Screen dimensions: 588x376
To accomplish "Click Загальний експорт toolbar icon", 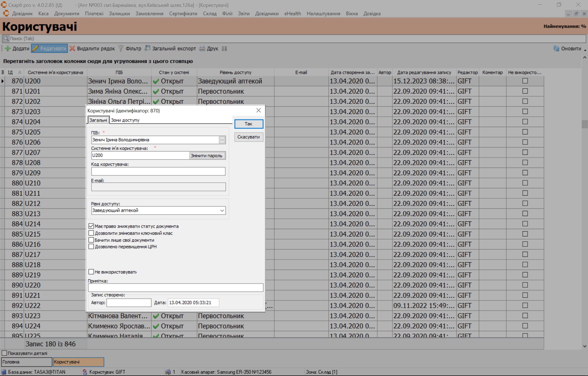I will [x=147, y=48].
